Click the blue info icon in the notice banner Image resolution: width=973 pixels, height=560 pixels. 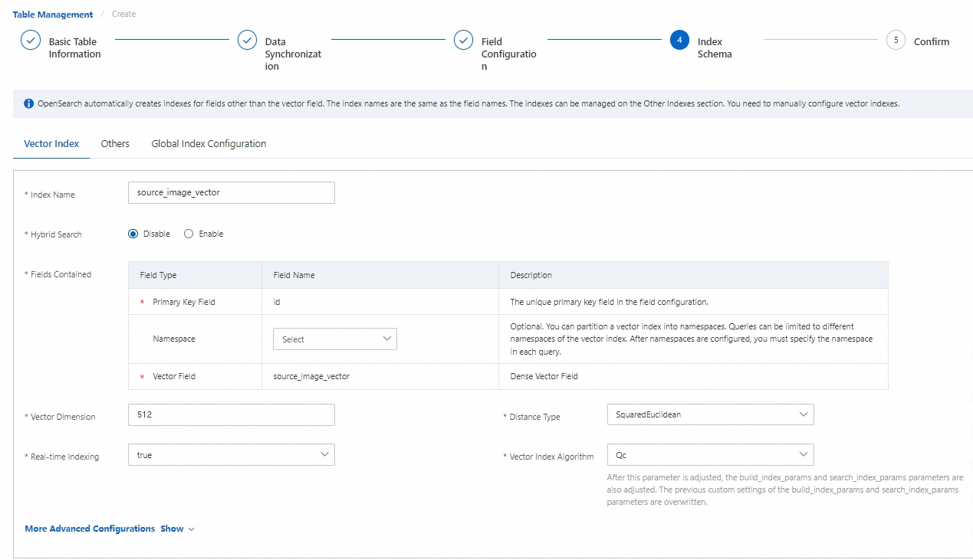coord(28,103)
